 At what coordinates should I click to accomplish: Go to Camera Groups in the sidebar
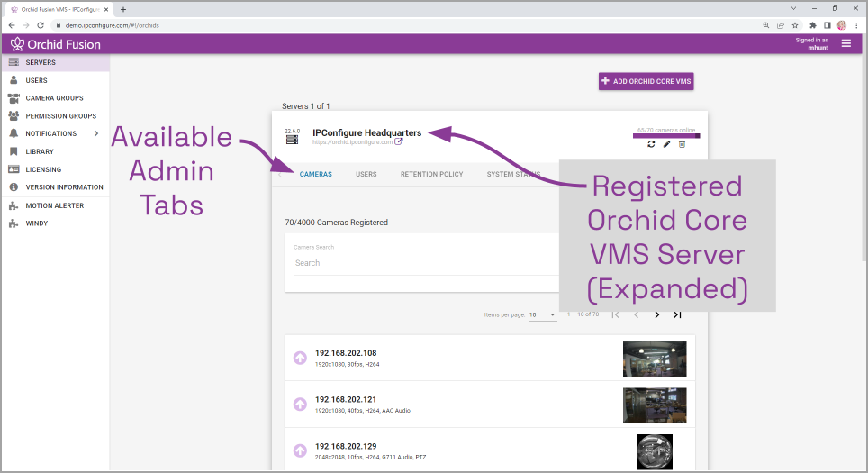[55, 98]
